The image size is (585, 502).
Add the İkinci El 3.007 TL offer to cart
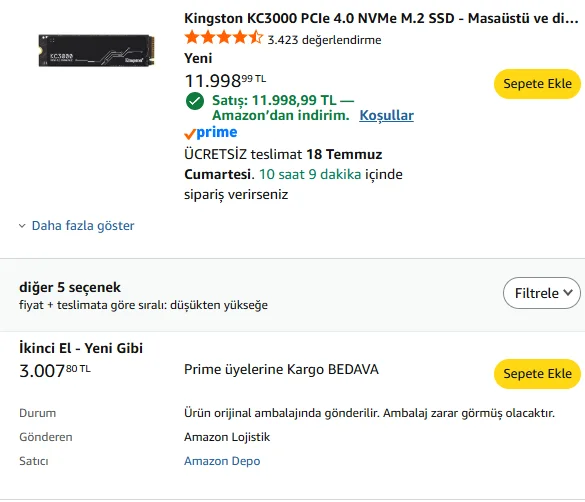(537, 374)
